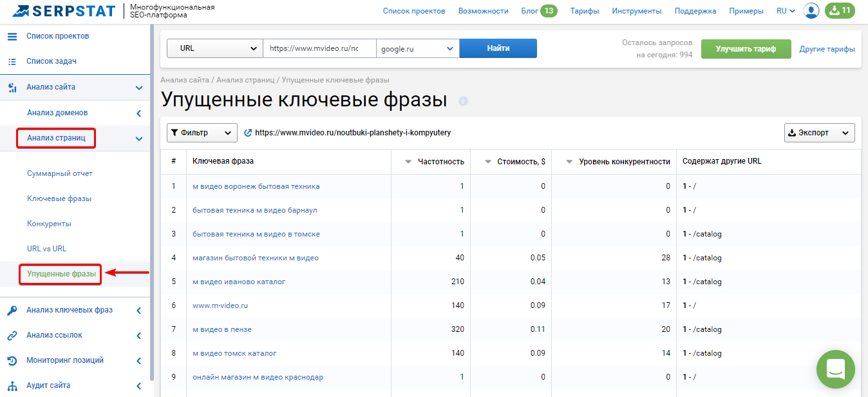Open keyword 'бытовая техника м видео в томске'

256,234
